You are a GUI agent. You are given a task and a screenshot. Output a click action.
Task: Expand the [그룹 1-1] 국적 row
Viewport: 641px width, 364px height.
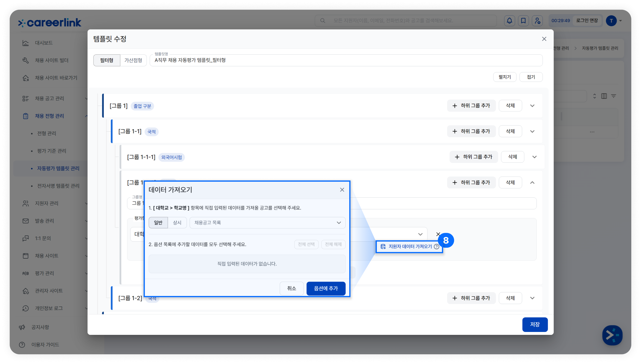point(532,132)
